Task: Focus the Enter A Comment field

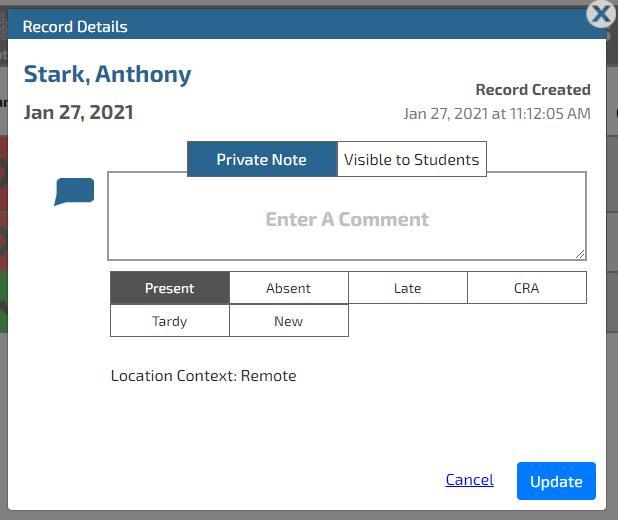Action: [x=346, y=216]
